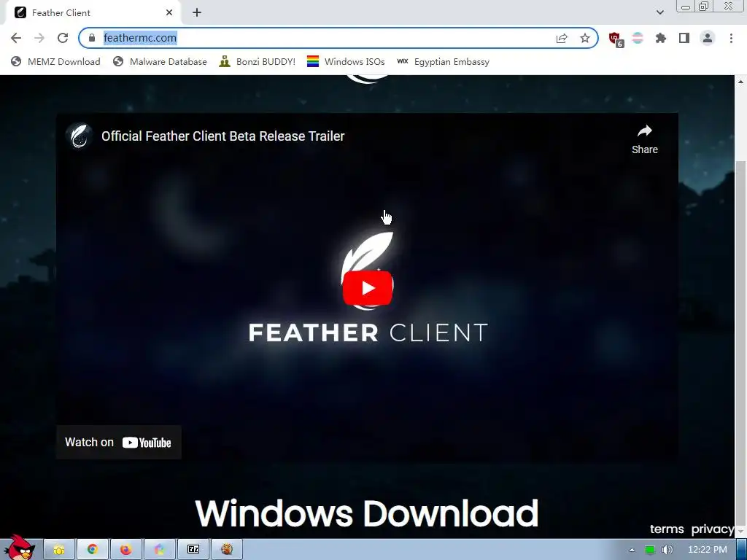
Task: Open the last taskbar app icon
Action: coord(227,550)
